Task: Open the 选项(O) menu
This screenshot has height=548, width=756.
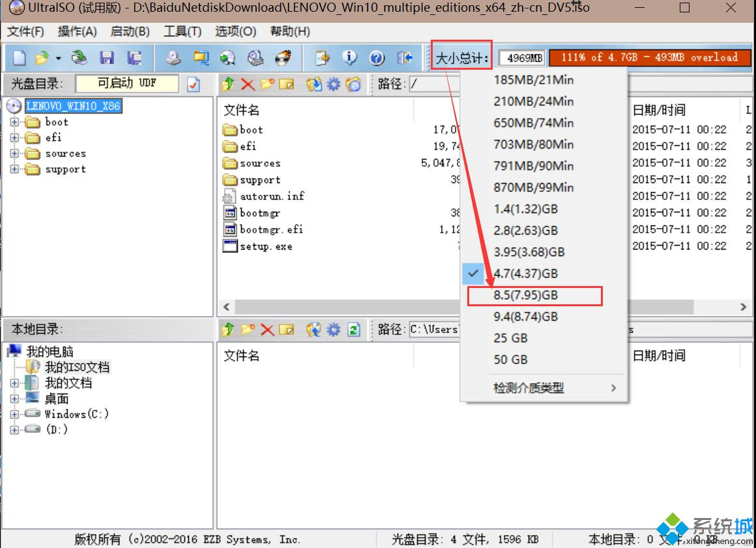Action: click(235, 32)
